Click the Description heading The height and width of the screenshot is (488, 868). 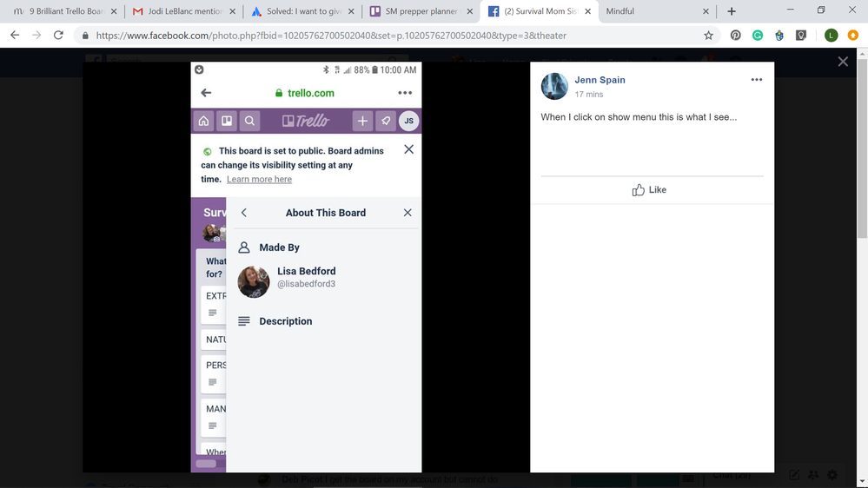(x=286, y=321)
